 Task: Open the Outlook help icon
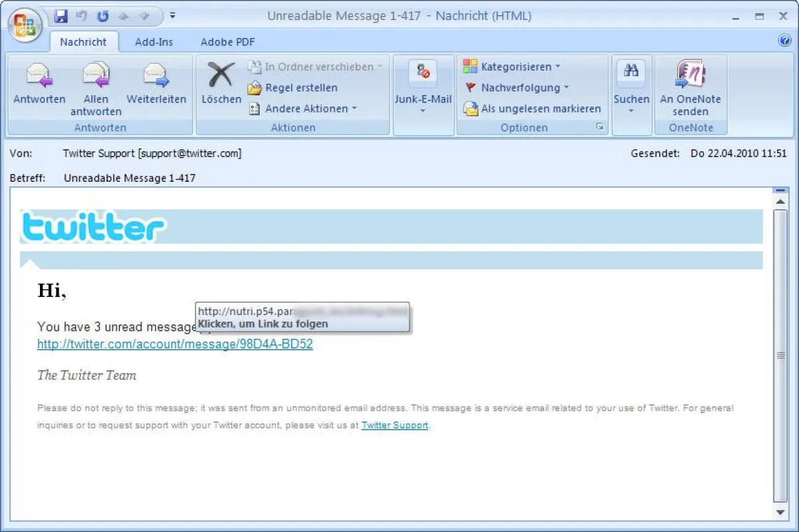pos(784,41)
